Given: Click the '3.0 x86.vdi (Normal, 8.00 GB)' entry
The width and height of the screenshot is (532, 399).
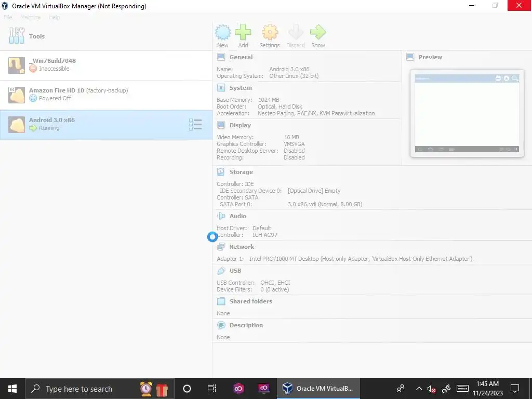Looking at the screenshot, I should click(325, 204).
